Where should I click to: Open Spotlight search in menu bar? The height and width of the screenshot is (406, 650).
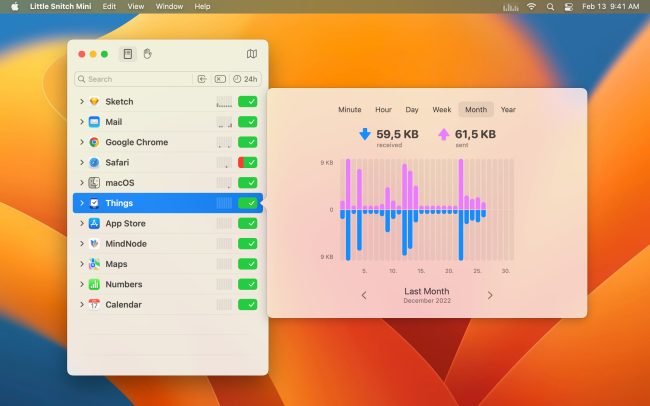click(x=550, y=7)
